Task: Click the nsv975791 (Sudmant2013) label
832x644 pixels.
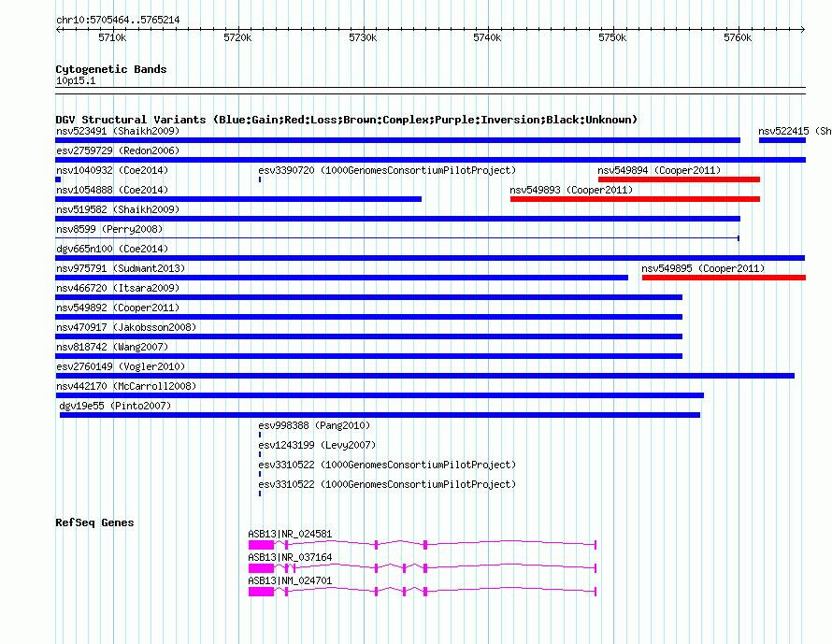Action: [x=121, y=268]
